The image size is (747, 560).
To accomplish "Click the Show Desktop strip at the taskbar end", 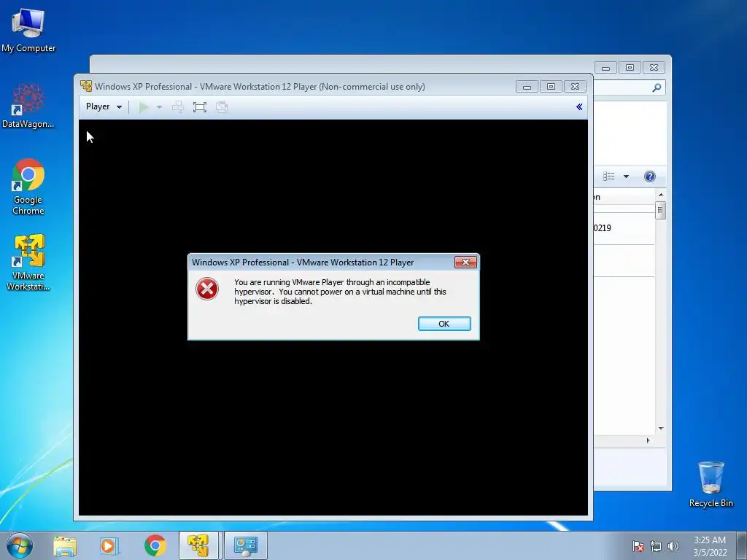I will click(x=741, y=545).
